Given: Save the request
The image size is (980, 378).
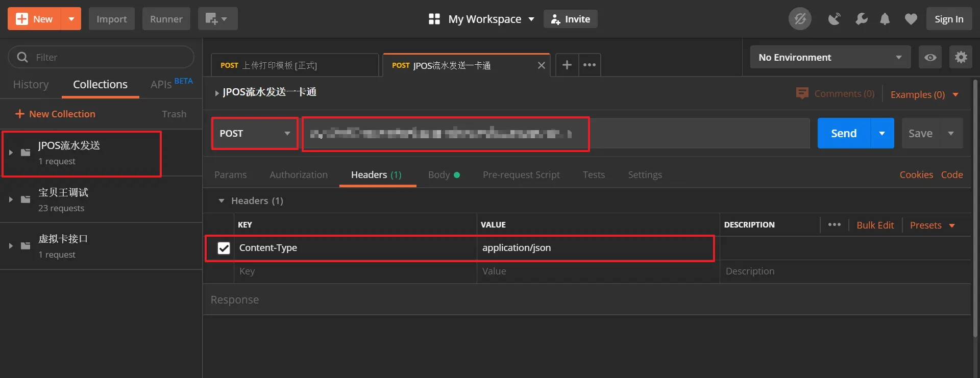Looking at the screenshot, I should (x=920, y=133).
